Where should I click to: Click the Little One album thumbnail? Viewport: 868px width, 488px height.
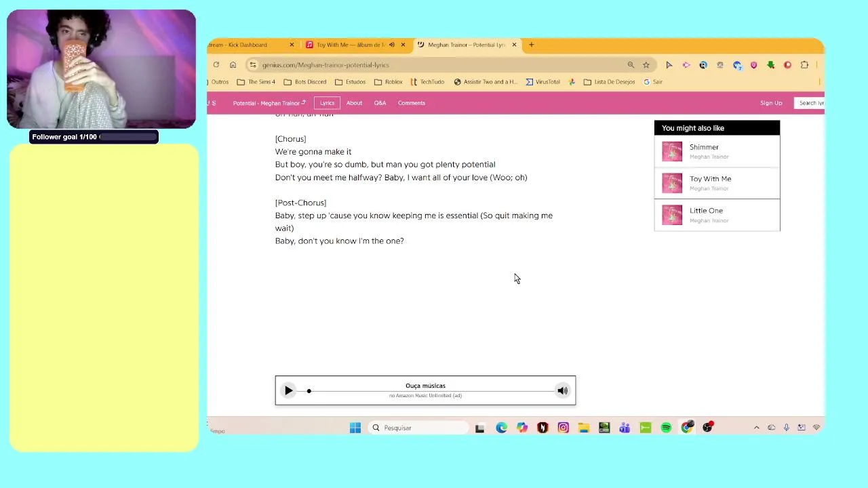coord(672,215)
